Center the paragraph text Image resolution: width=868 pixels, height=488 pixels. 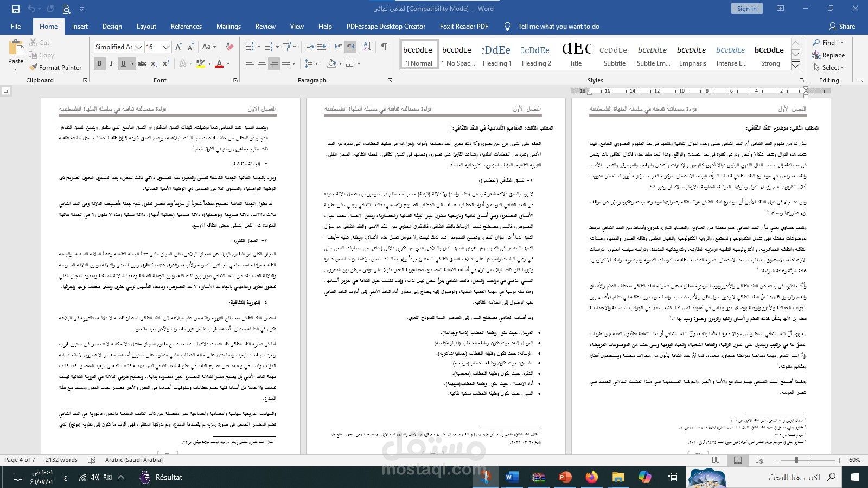[262, 63]
